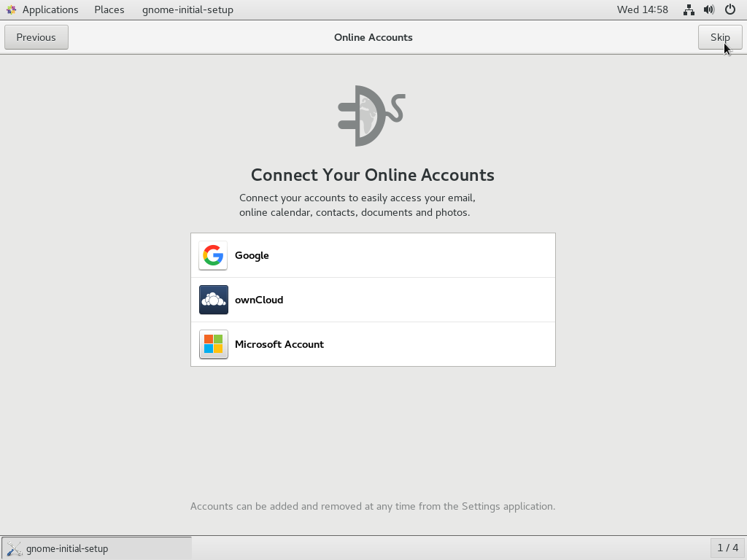Click the Google logo icon
Viewport: 747px width, 560px height.
pos(213,256)
